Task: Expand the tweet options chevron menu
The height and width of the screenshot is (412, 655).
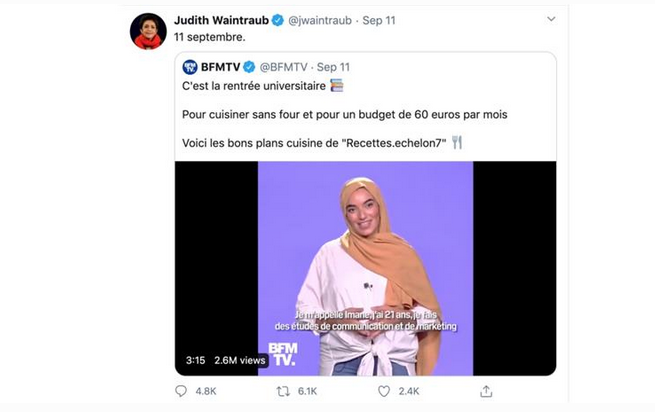Action: (x=551, y=19)
